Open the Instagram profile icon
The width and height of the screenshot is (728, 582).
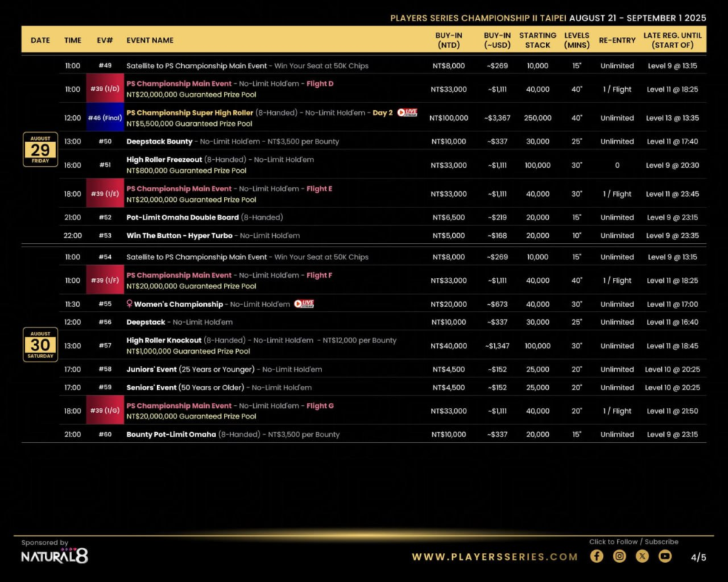pyautogui.click(x=619, y=556)
